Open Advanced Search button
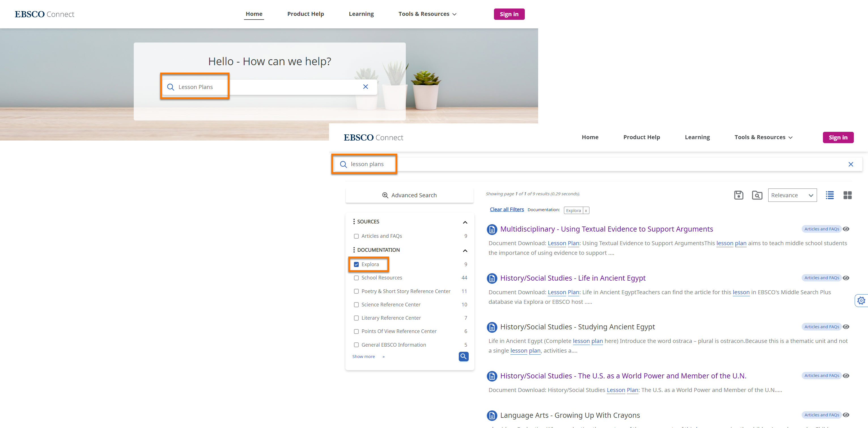Image resolution: width=868 pixels, height=428 pixels. pos(409,196)
